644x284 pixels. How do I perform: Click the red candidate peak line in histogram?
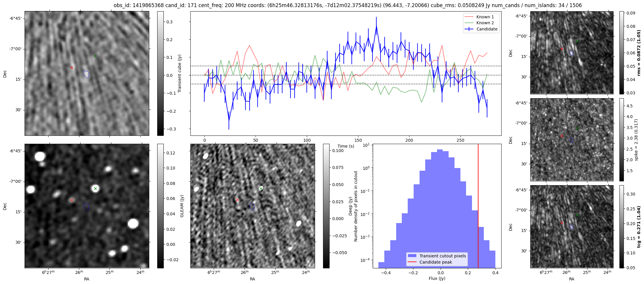tap(478, 192)
